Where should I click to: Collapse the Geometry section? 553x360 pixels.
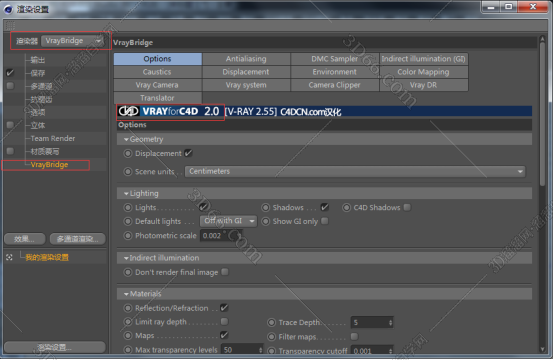click(x=126, y=140)
